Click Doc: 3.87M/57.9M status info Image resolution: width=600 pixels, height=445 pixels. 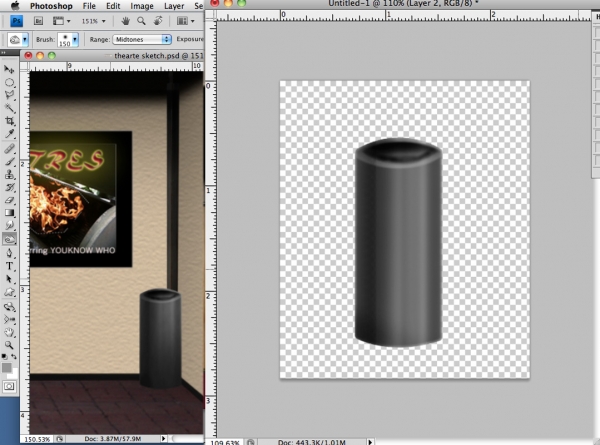click(112, 439)
